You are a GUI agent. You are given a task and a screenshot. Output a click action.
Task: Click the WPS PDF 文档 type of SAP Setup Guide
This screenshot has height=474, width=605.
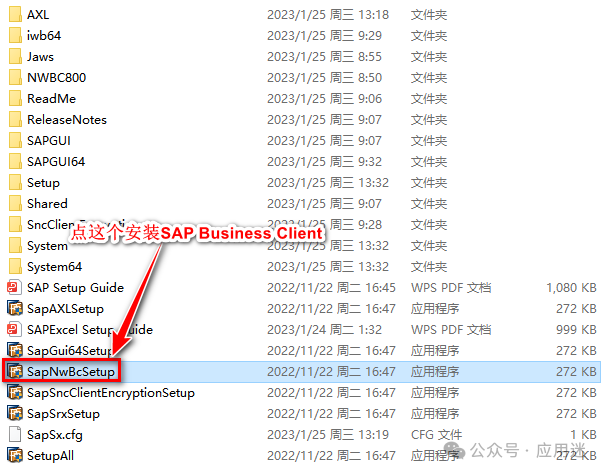tap(451, 288)
